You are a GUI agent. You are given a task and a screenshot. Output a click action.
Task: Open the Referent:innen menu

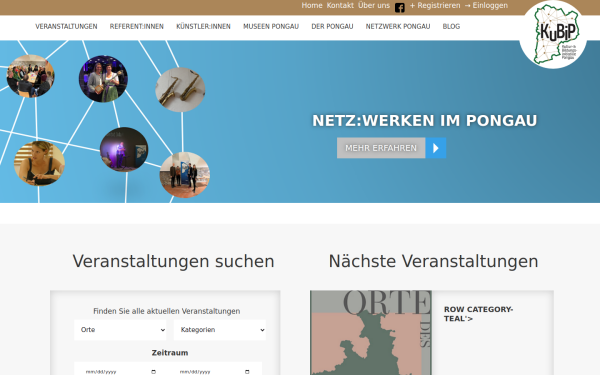pyautogui.click(x=137, y=26)
